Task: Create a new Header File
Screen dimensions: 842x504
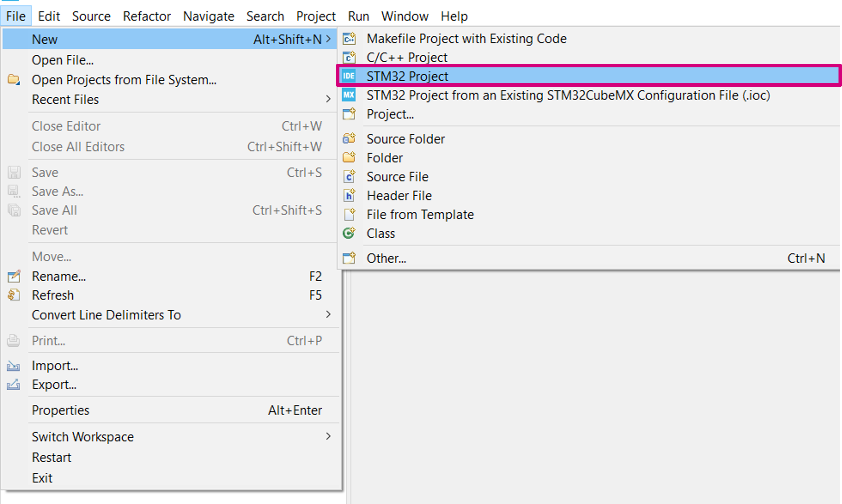Action: click(400, 195)
